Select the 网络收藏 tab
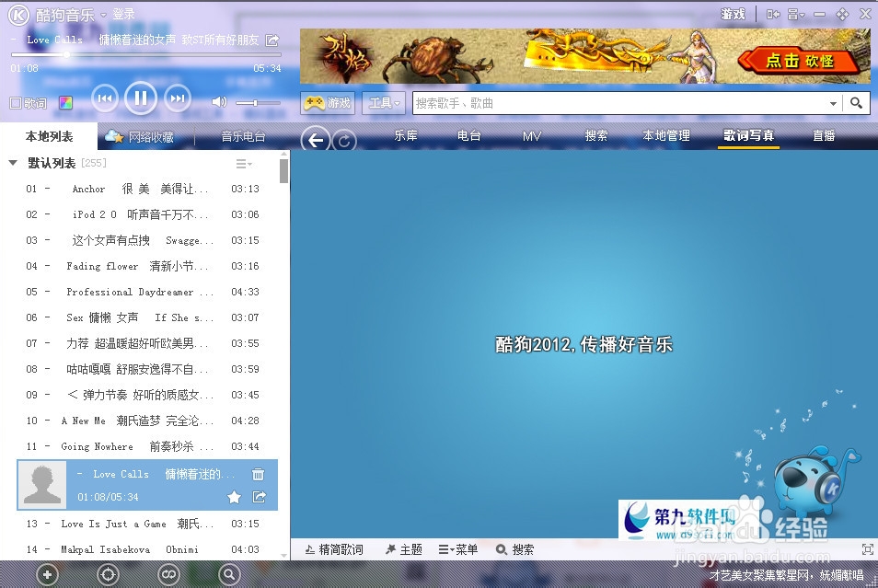Viewport: 878px width, 588px height. pyautogui.click(x=140, y=136)
